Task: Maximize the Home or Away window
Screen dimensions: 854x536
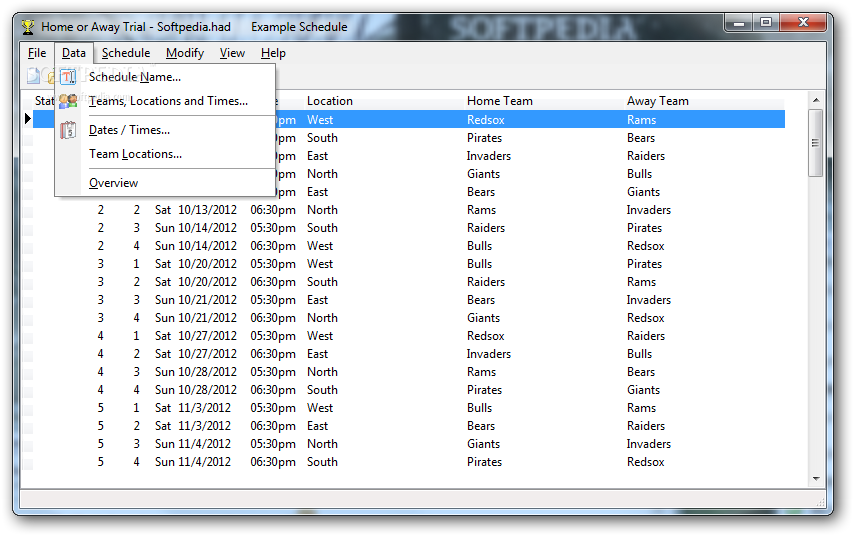Action: tap(766, 22)
